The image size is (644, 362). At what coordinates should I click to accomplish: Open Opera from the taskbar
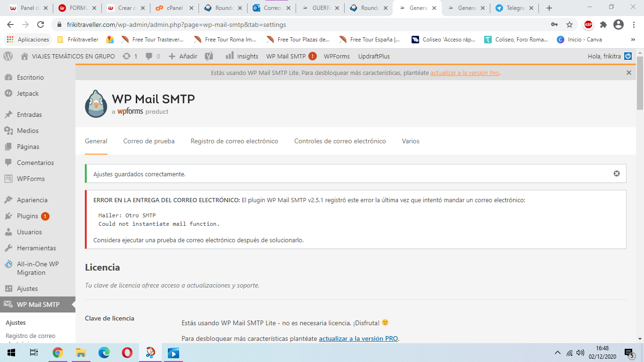click(x=127, y=353)
